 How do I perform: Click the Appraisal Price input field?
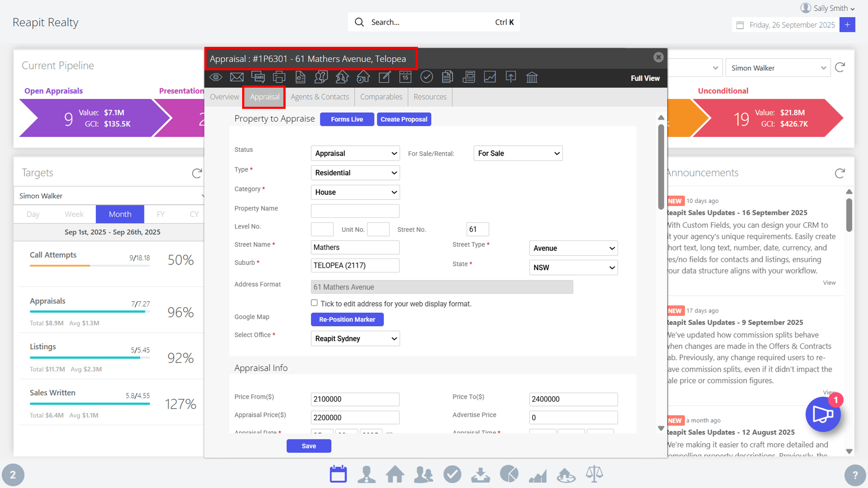pos(355,418)
